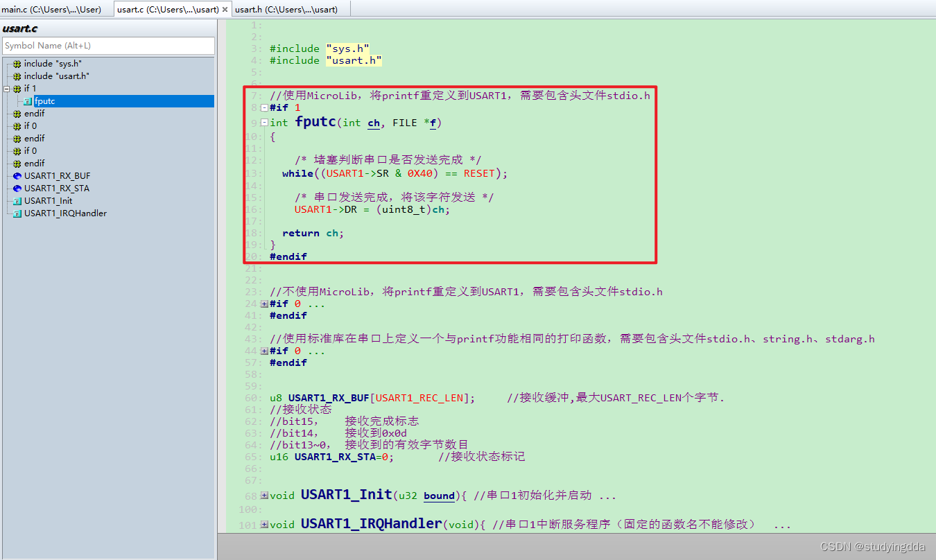Image resolution: width=936 pixels, height=560 pixels.
Task: Close the usart.c tab with its x
Action: click(x=225, y=10)
